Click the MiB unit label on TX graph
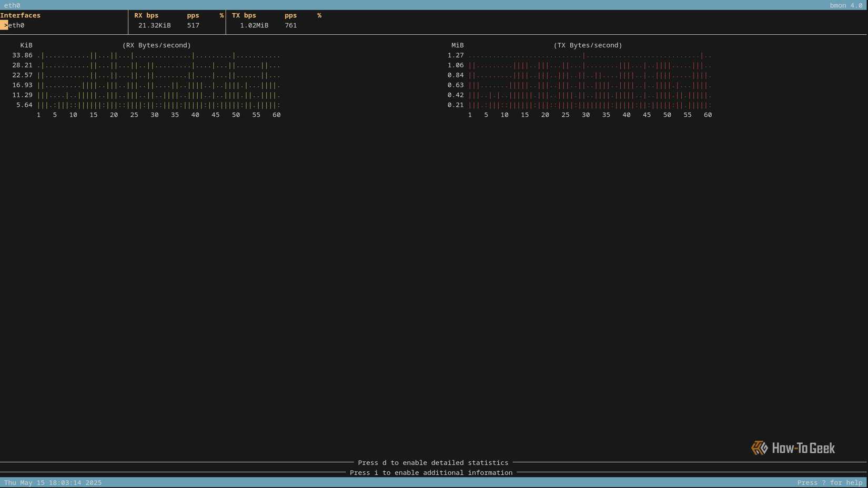This screenshot has height=488, width=868. tap(457, 45)
